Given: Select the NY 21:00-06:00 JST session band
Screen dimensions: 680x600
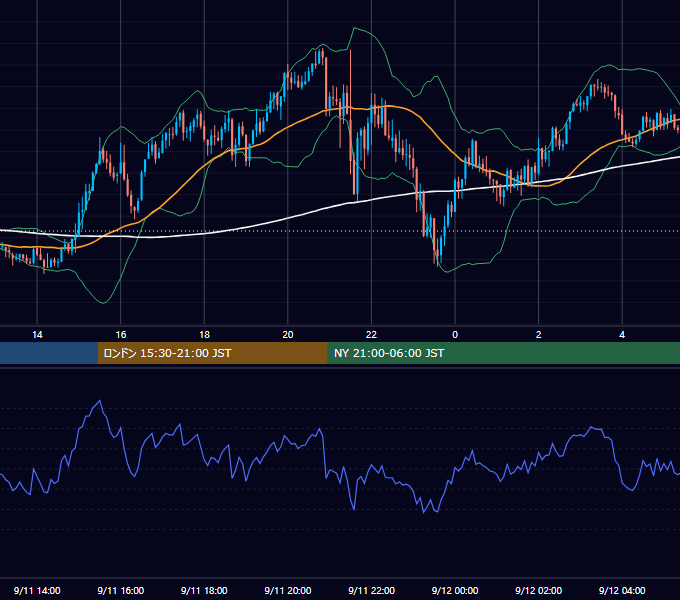Looking at the screenshot, I should coord(503,353).
